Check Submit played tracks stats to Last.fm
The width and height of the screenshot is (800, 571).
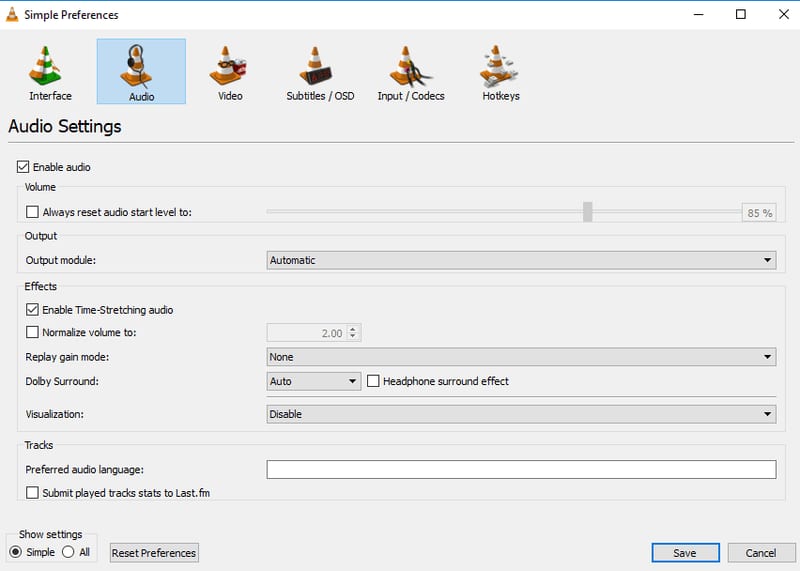click(32, 493)
